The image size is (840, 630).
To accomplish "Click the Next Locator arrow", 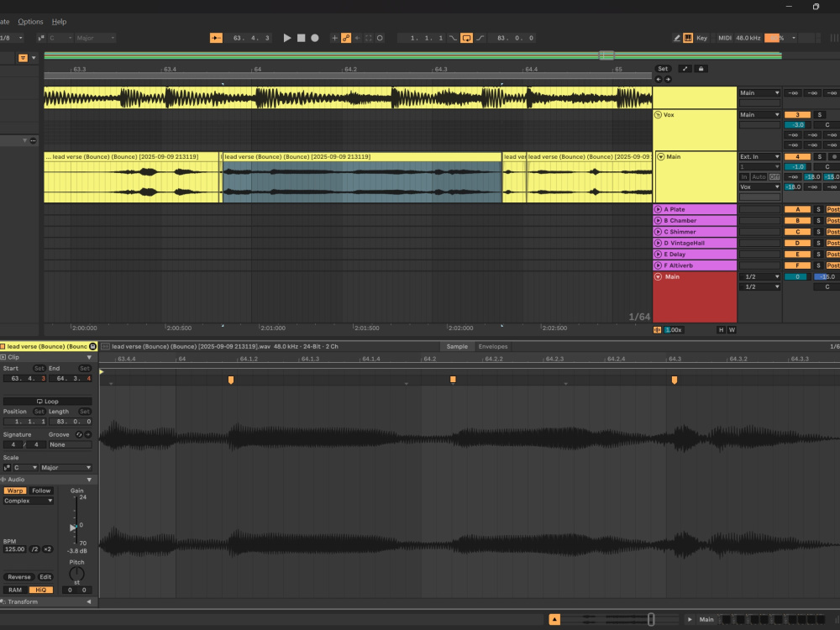I will click(668, 79).
